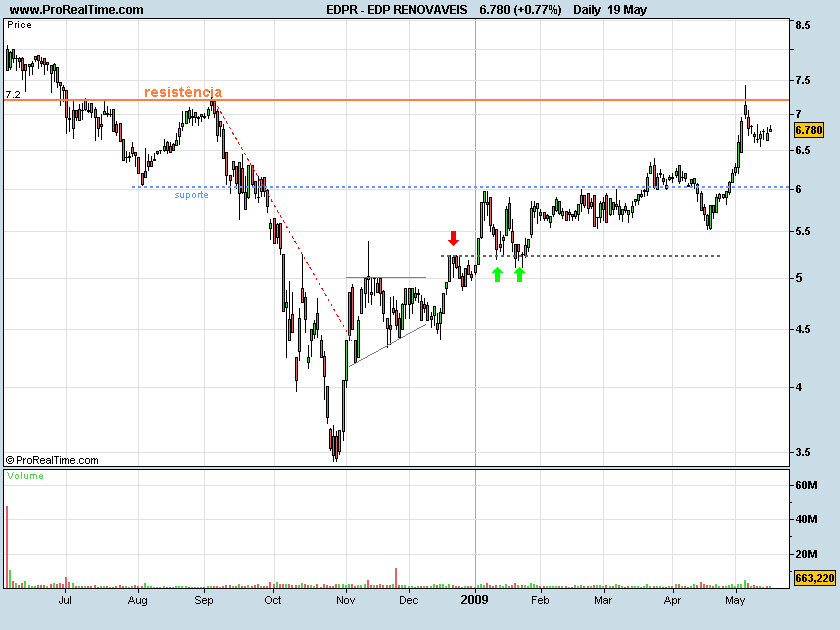Click the Oct month label

tap(273, 600)
